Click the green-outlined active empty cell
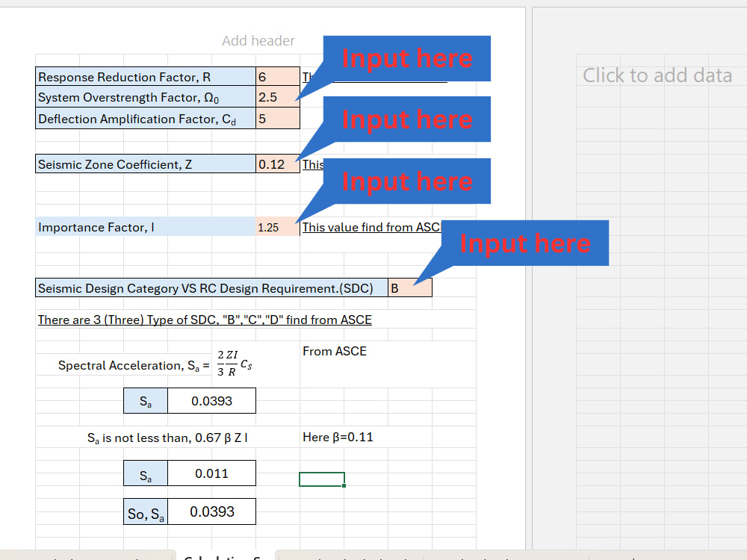747x560 pixels. tap(322, 479)
